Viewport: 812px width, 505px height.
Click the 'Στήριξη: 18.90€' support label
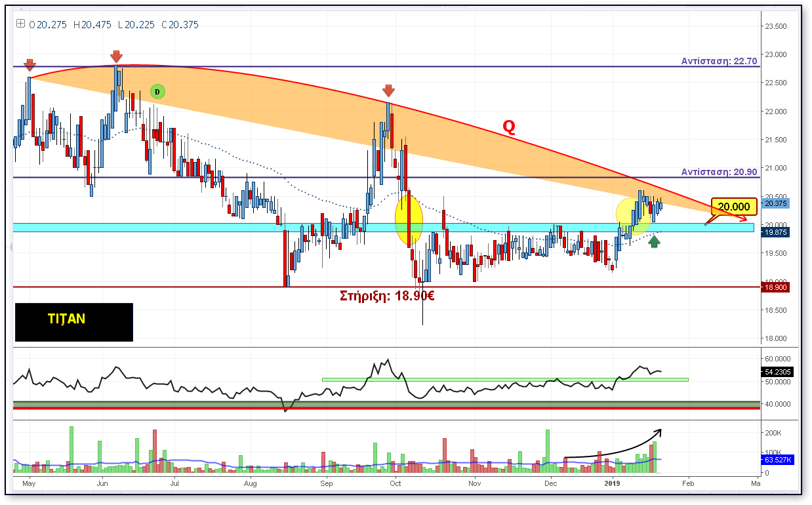click(387, 296)
